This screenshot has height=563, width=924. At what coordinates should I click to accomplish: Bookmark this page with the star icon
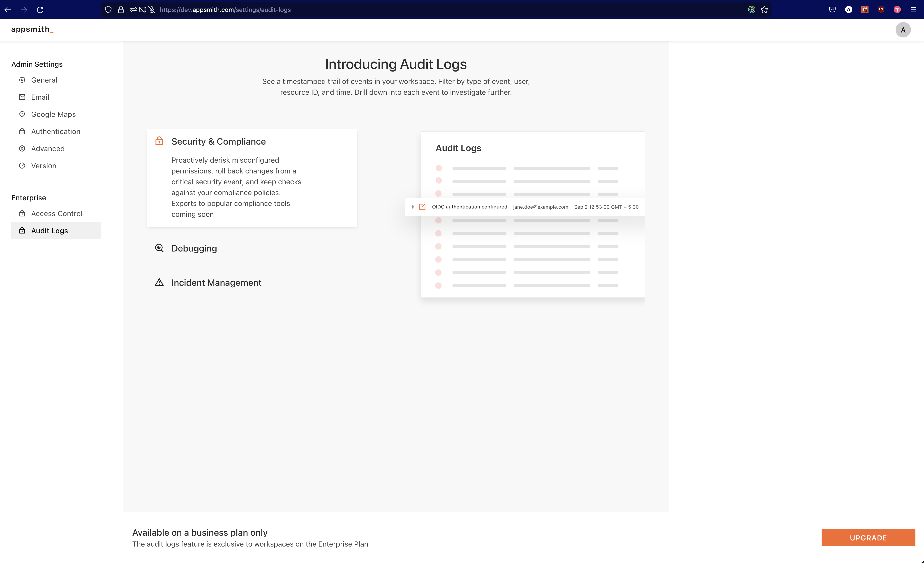[764, 10]
